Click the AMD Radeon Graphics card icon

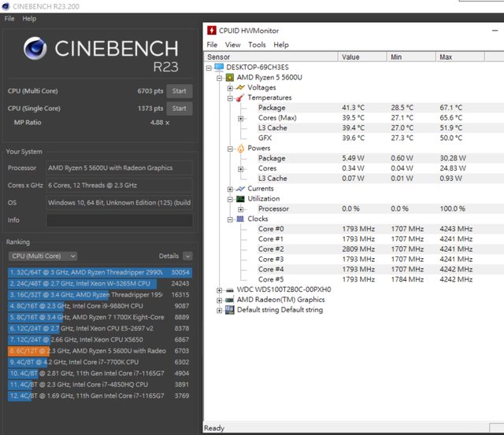[x=229, y=300]
